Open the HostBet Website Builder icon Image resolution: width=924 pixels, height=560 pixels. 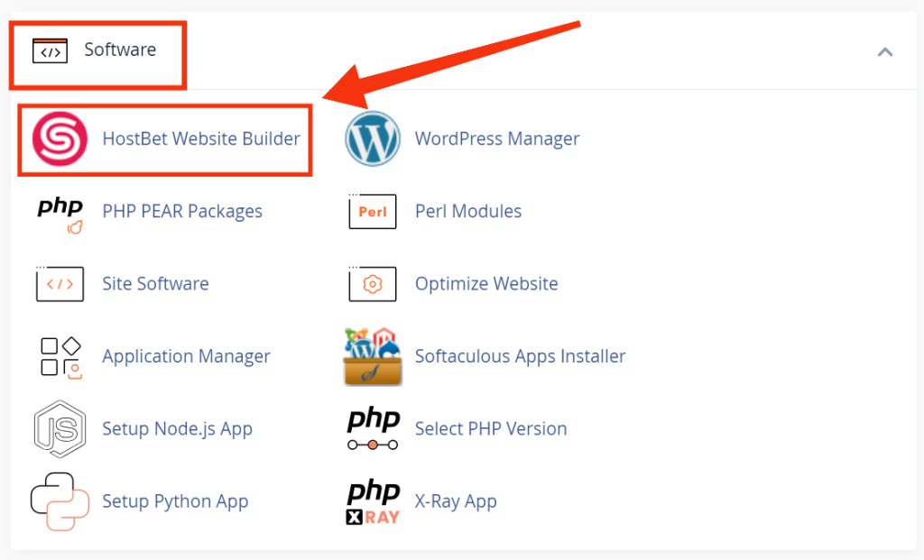tap(60, 139)
